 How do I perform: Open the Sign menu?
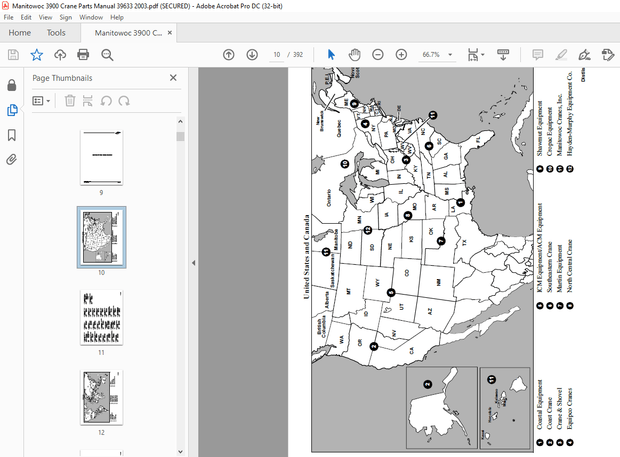(66, 17)
